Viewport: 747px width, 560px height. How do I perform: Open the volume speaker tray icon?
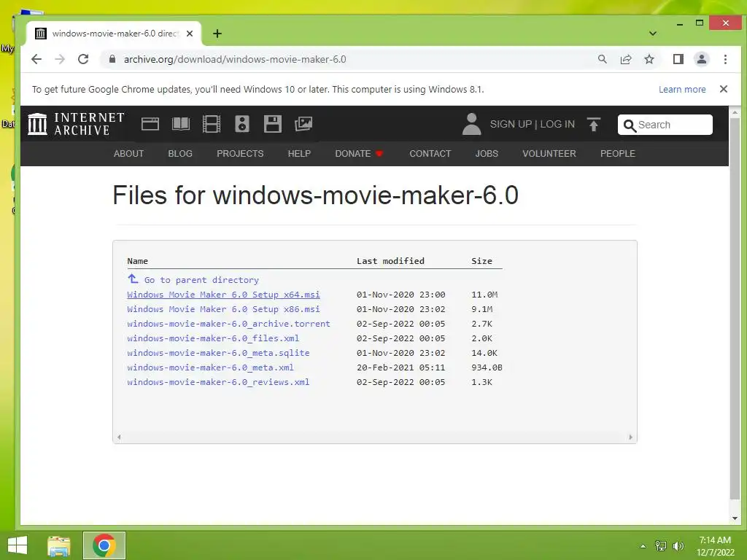coord(678,546)
